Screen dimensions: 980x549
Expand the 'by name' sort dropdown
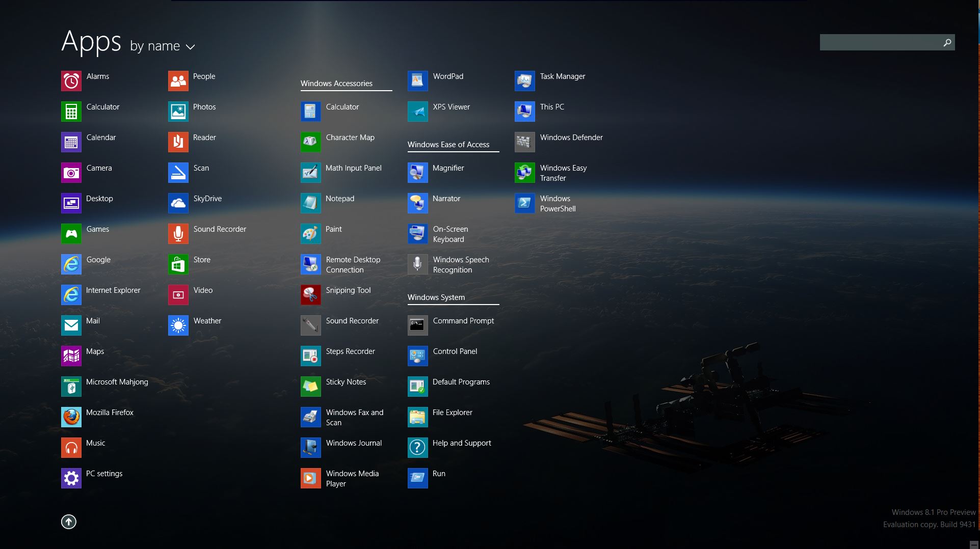(x=163, y=46)
